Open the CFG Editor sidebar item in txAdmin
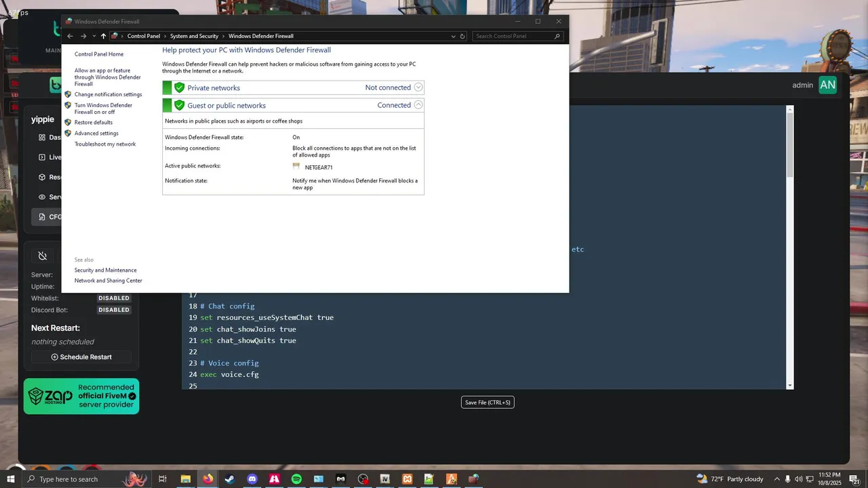The image size is (868, 488). pos(45,217)
